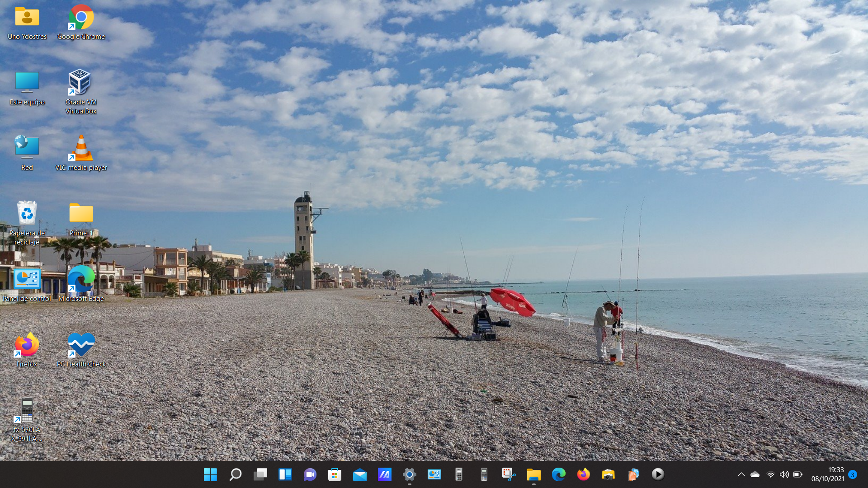Viewport: 868px width, 488px height.
Task: Open the Widgets panel from taskbar
Action: click(285, 474)
